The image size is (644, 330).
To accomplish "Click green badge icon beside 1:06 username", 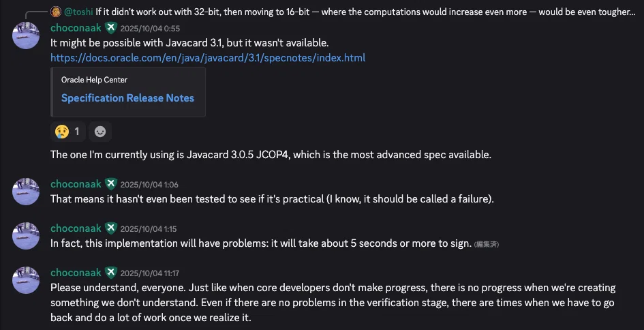I will point(111,184).
